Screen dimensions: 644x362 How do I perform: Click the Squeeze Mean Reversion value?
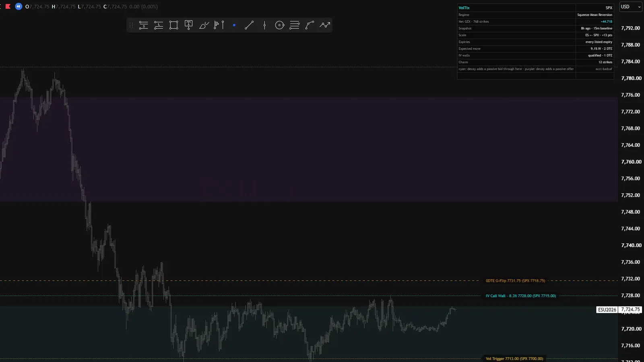[594, 15]
